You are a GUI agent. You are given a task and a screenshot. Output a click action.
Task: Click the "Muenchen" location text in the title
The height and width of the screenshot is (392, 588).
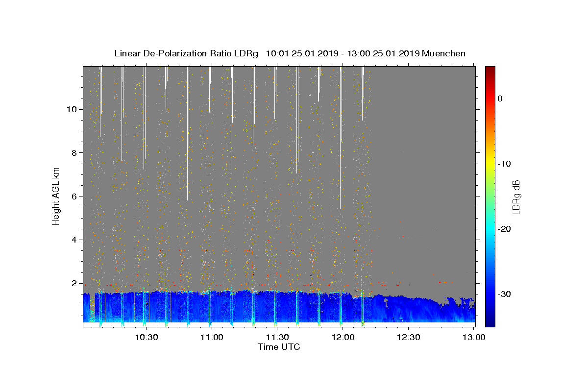coord(443,53)
